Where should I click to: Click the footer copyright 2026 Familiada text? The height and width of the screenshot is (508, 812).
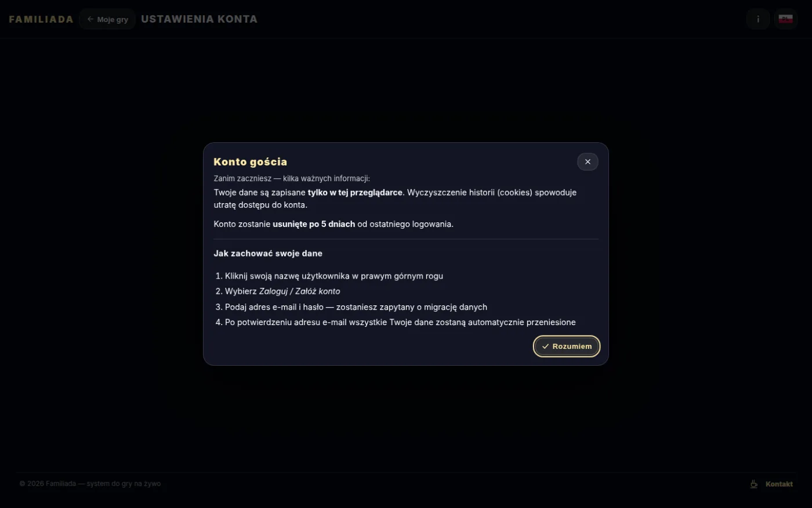coord(90,484)
